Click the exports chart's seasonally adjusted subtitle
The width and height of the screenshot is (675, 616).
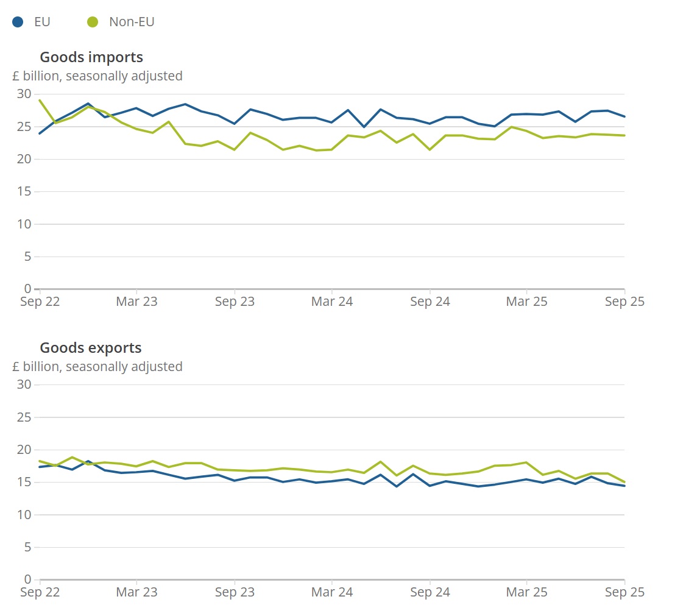[97, 367]
